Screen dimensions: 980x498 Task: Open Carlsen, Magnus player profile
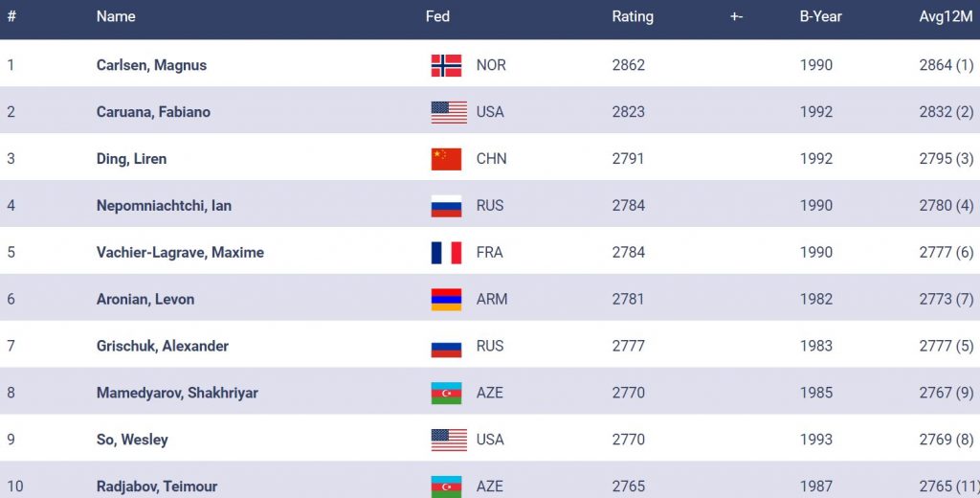tap(151, 65)
